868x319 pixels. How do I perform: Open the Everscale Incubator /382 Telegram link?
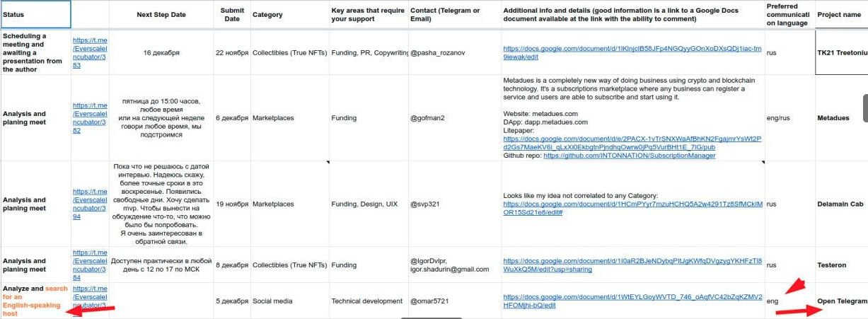(x=89, y=118)
